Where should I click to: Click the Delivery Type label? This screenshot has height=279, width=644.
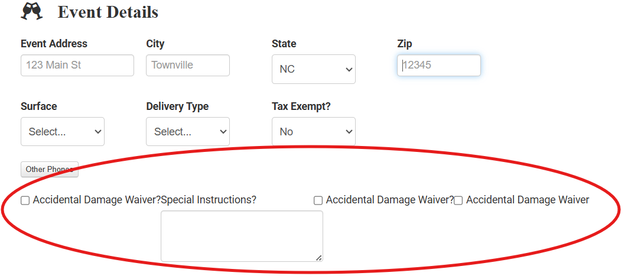tap(177, 106)
